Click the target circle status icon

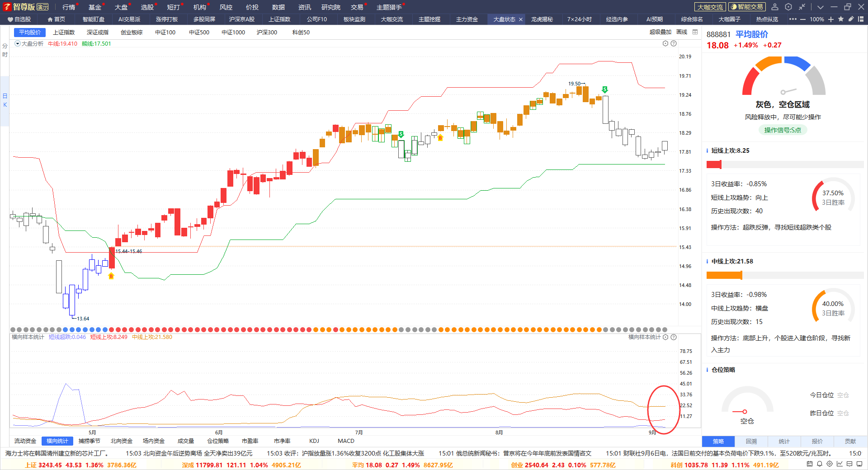coord(830,464)
